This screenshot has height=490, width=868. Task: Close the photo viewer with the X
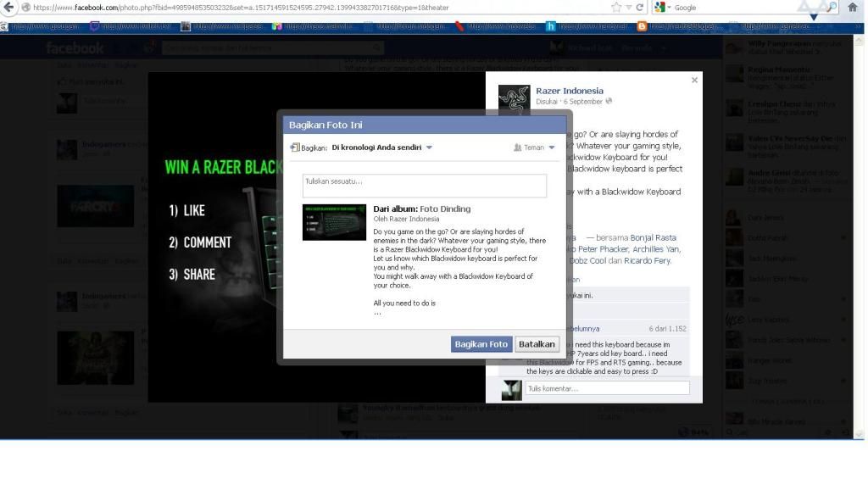(x=695, y=81)
